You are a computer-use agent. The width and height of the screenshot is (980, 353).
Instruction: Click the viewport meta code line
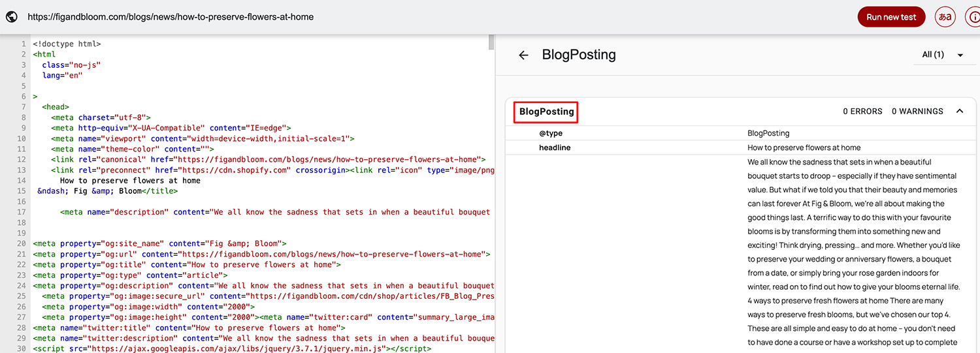click(203, 138)
